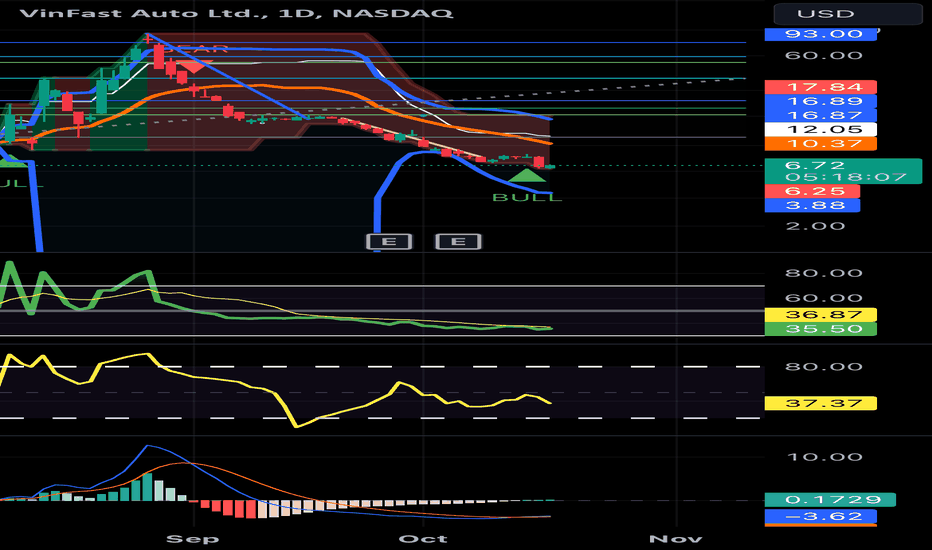Image resolution: width=932 pixels, height=550 pixels.
Task: Click the 36.87 yellow indicator value
Action: pyautogui.click(x=821, y=315)
